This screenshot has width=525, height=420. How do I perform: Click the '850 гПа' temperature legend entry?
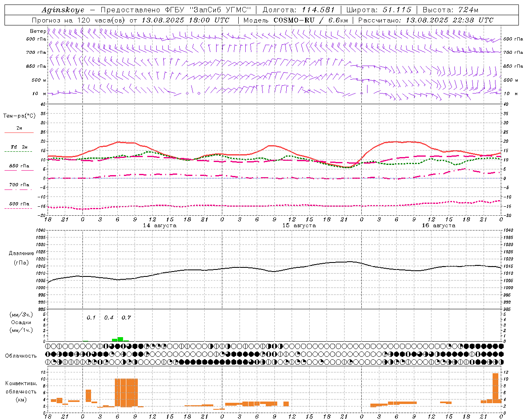pos(19,166)
